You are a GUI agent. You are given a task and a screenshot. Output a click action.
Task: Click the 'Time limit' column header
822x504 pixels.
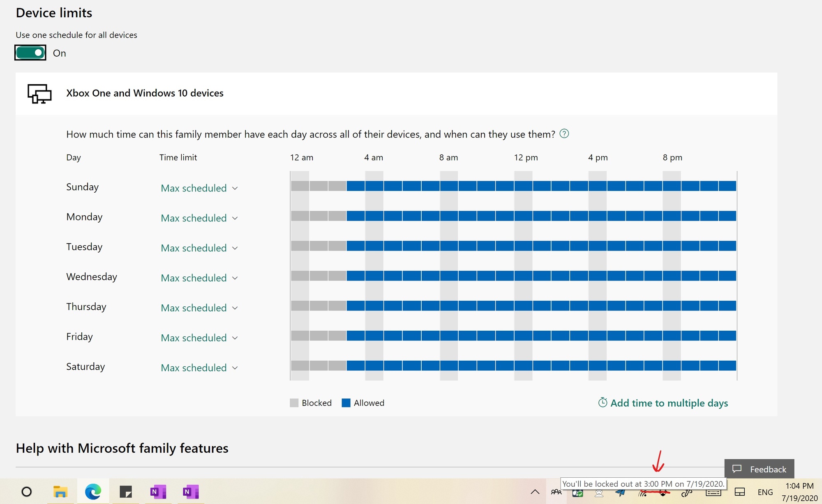pos(178,157)
